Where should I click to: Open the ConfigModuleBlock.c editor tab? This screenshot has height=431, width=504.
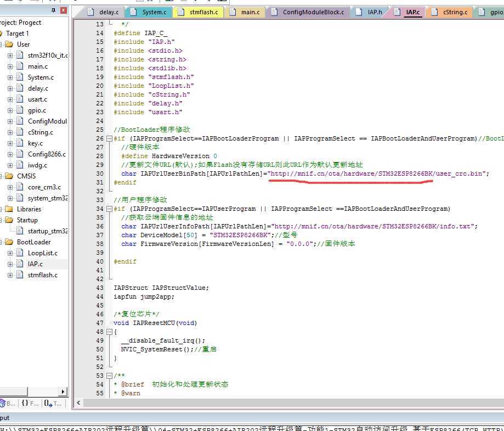[308, 12]
